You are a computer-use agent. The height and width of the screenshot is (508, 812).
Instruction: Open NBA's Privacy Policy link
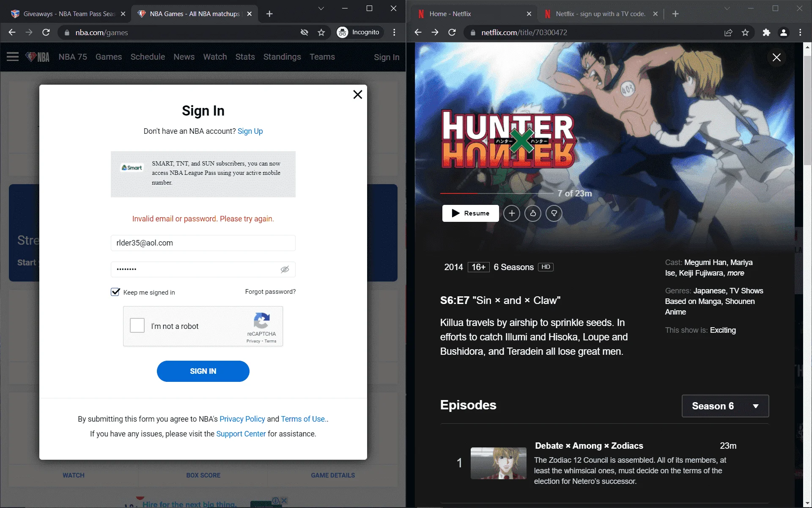(242, 419)
